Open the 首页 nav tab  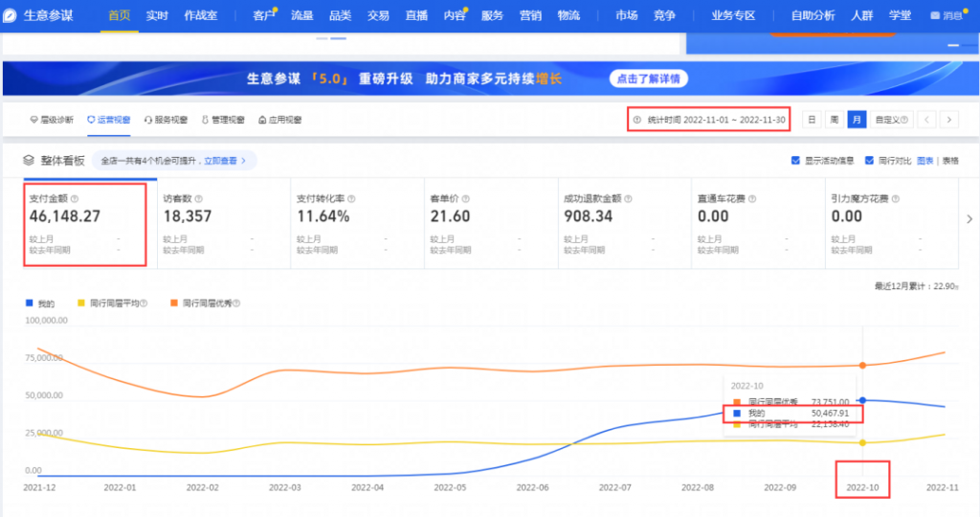point(120,15)
